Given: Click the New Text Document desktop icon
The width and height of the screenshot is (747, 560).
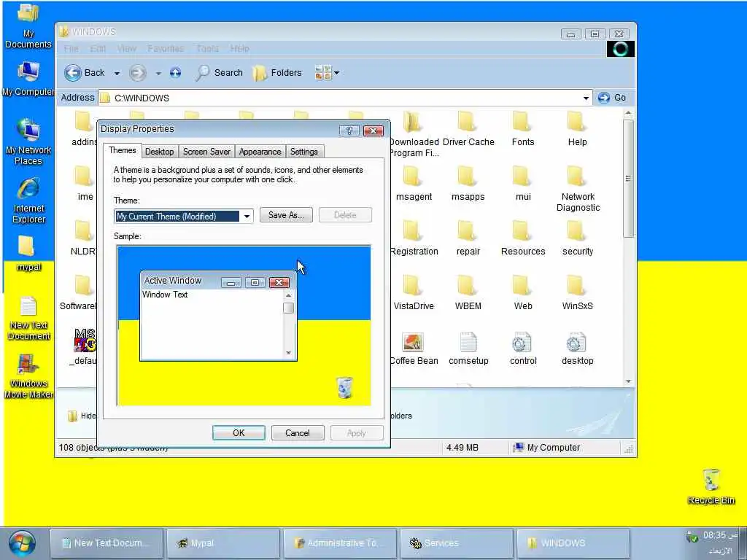Looking at the screenshot, I should [x=28, y=319].
